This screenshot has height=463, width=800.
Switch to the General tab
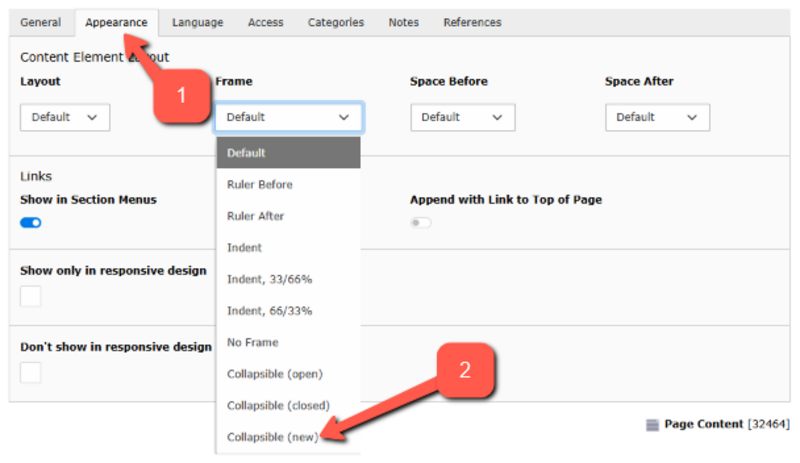[x=41, y=22]
